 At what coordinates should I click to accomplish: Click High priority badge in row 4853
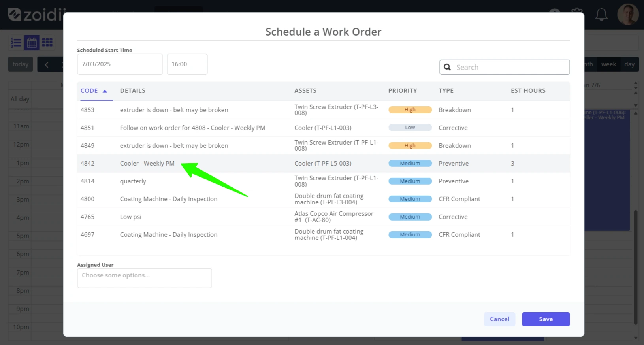click(x=410, y=110)
